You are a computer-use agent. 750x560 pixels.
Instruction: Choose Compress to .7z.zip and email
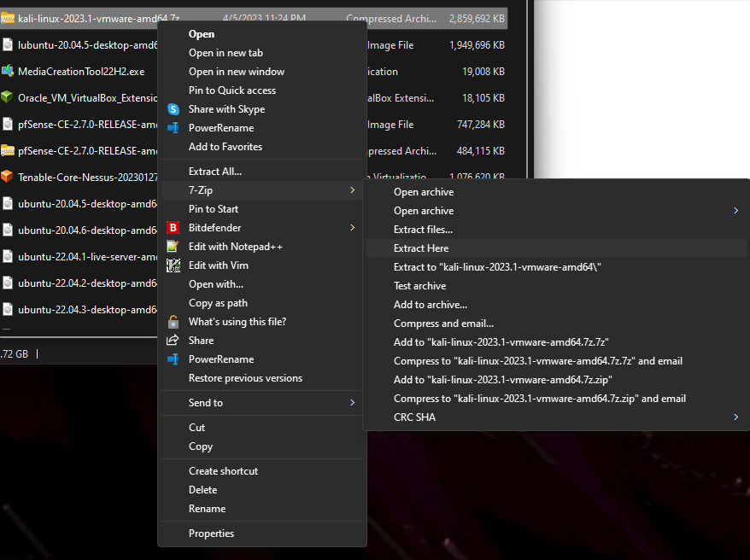pos(540,399)
